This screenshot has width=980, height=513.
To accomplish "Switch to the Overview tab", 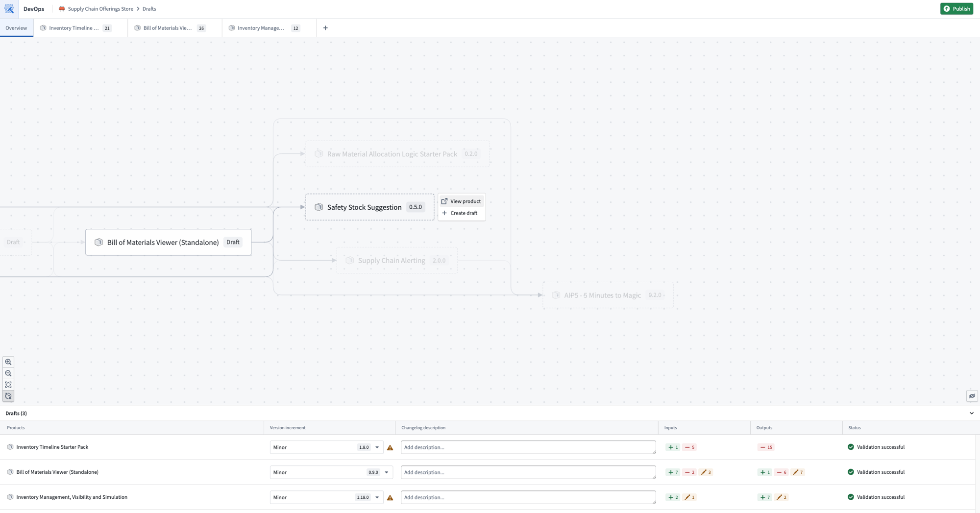I will [16, 28].
